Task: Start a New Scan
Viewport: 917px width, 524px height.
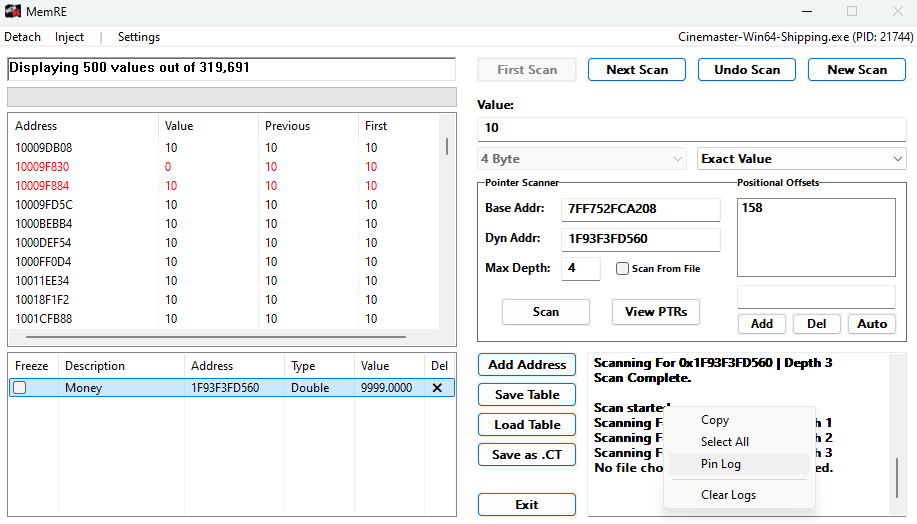Action: [x=857, y=70]
